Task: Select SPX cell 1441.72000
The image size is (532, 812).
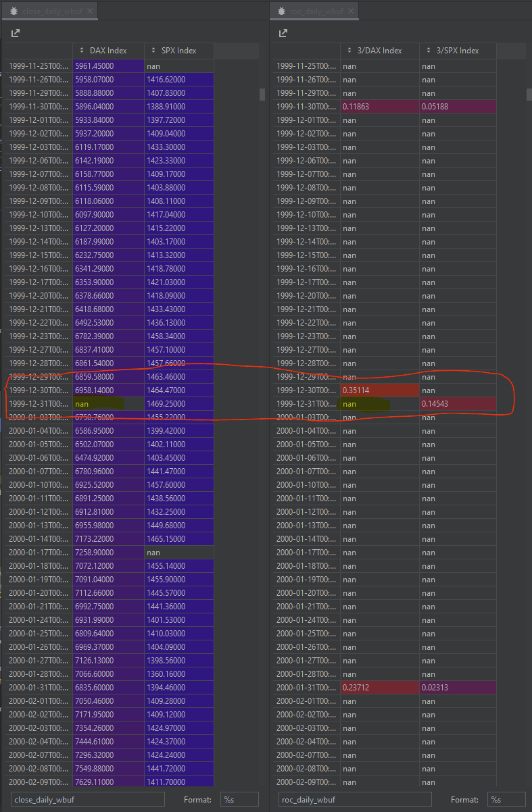Action: pos(179,769)
